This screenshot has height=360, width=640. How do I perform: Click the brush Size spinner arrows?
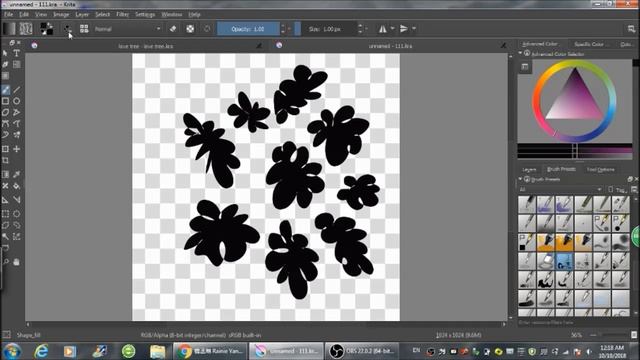click(360, 29)
